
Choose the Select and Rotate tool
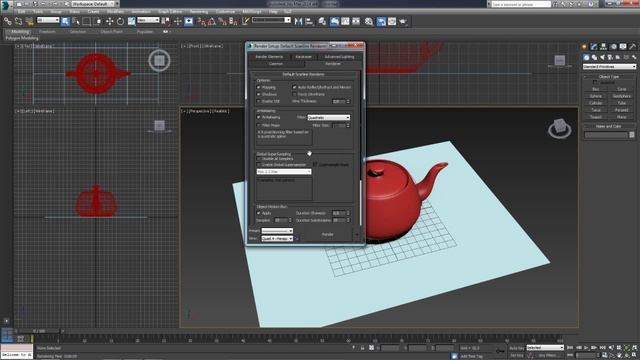(x=120, y=21)
